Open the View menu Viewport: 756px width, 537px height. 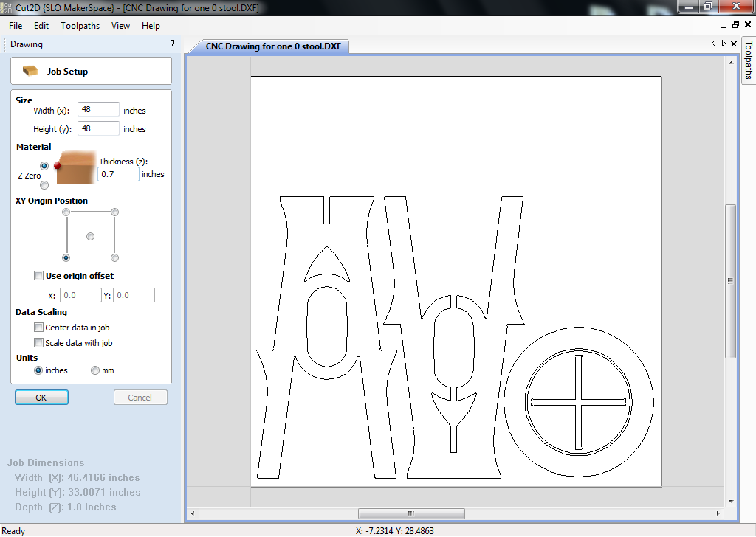click(x=120, y=26)
